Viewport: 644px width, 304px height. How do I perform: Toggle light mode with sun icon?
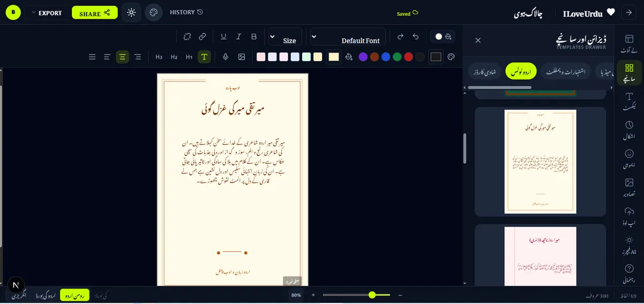point(131,12)
